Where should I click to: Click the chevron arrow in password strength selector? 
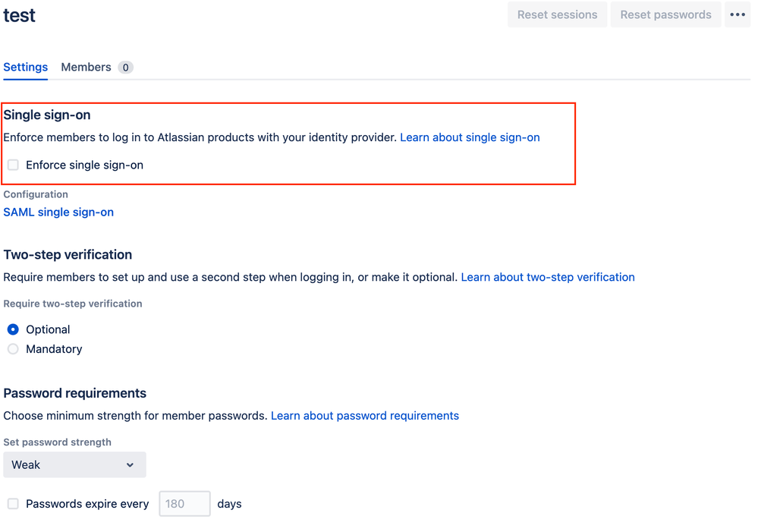[x=130, y=465]
